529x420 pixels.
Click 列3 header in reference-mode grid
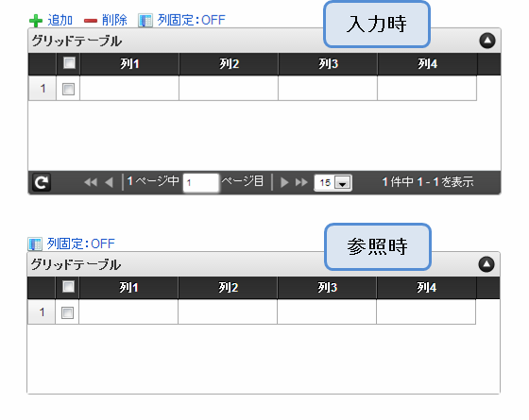(x=327, y=288)
